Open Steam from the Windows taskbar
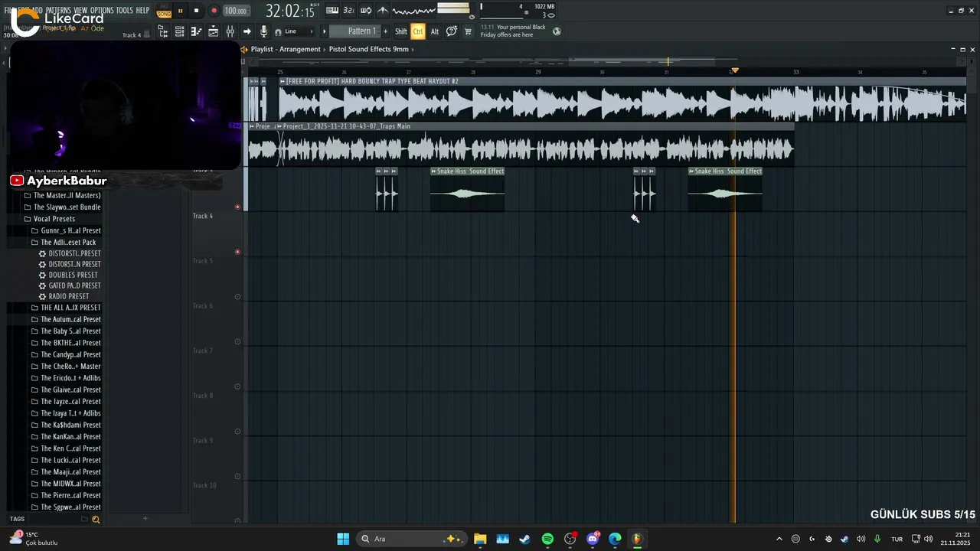Viewport: 980px width, 551px height. click(524, 539)
